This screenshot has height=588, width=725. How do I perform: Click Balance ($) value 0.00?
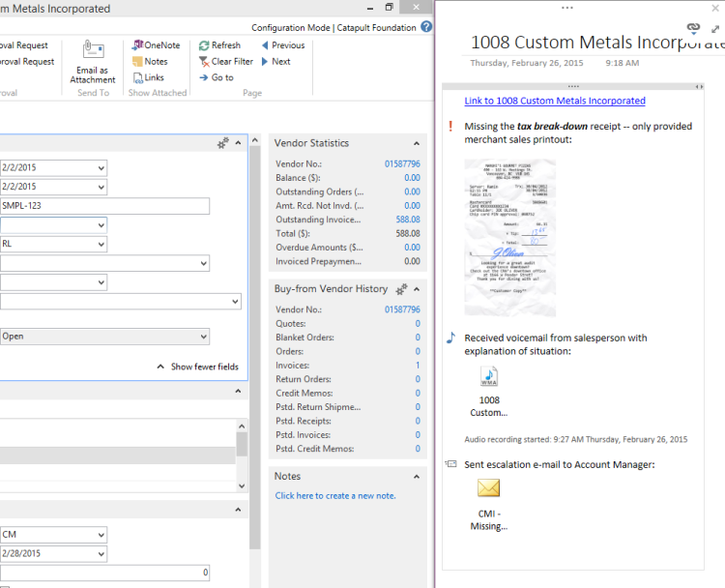pos(412,178)
